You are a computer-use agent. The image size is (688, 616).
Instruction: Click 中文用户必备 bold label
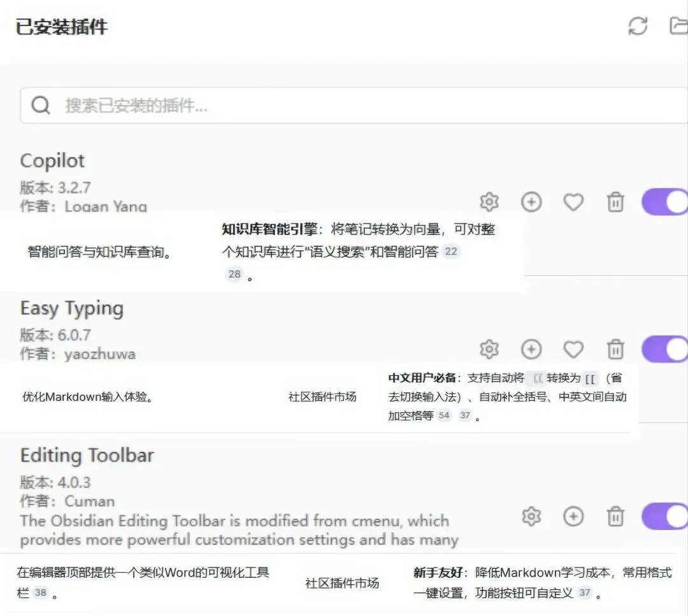(422, 378)
